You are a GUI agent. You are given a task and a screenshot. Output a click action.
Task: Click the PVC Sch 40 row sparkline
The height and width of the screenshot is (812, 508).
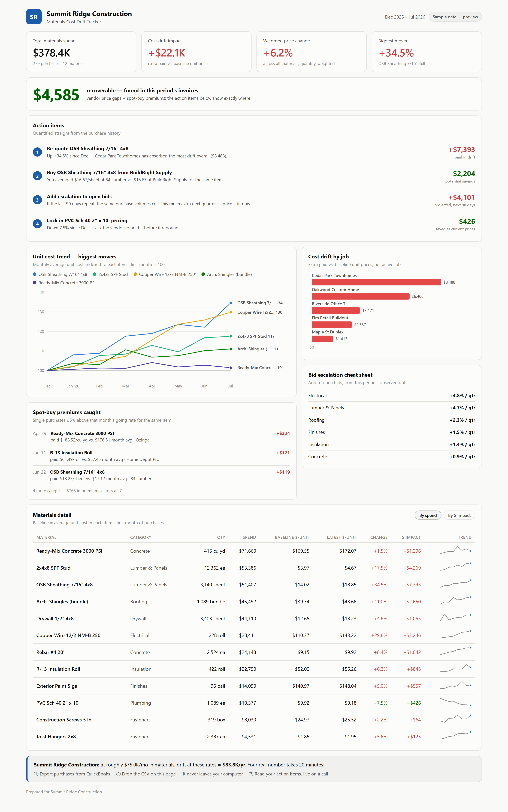click(456, 702)
